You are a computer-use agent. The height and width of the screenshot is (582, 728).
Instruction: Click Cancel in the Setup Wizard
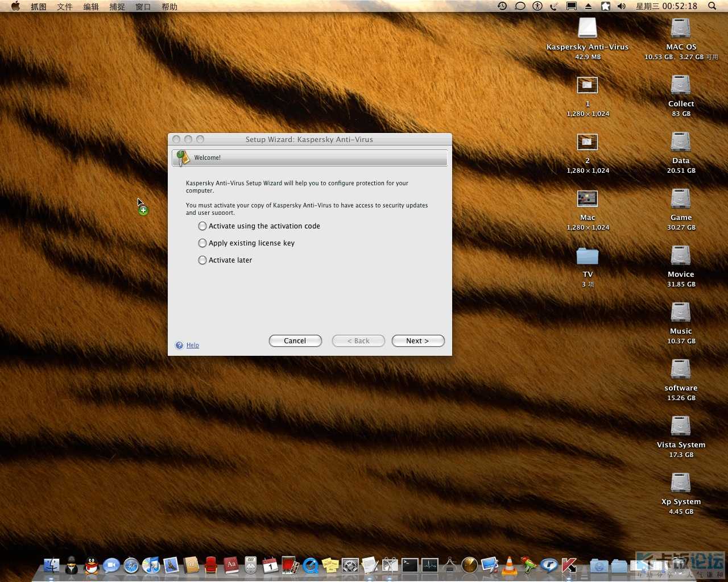click(295, 341)
